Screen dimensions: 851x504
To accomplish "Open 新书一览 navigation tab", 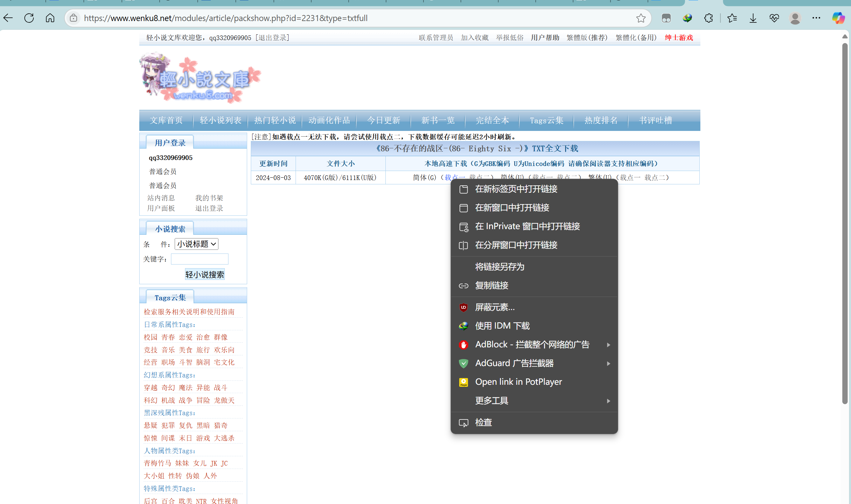I will click(x=438, y=120).
